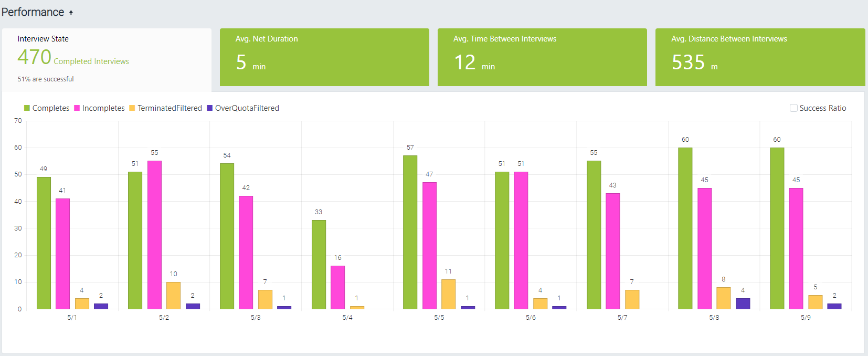This screenshot has height=356, width=868.
Task: Toggle the Completes series label
Action: coord(51,108)
